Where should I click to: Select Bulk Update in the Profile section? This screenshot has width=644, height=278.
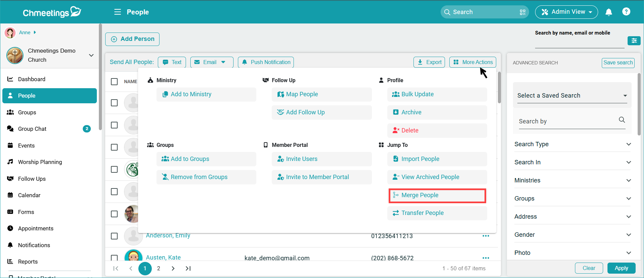437,94
